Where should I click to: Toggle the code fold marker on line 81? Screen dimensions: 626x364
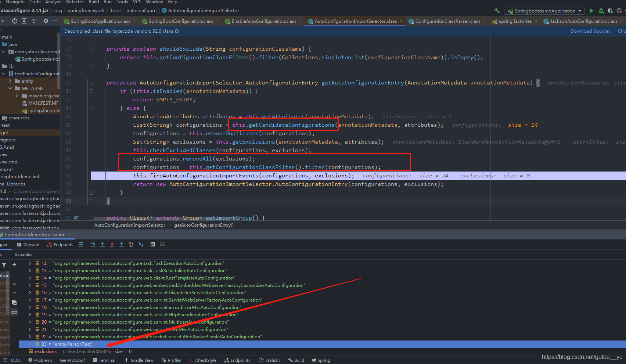coord(91,83)
